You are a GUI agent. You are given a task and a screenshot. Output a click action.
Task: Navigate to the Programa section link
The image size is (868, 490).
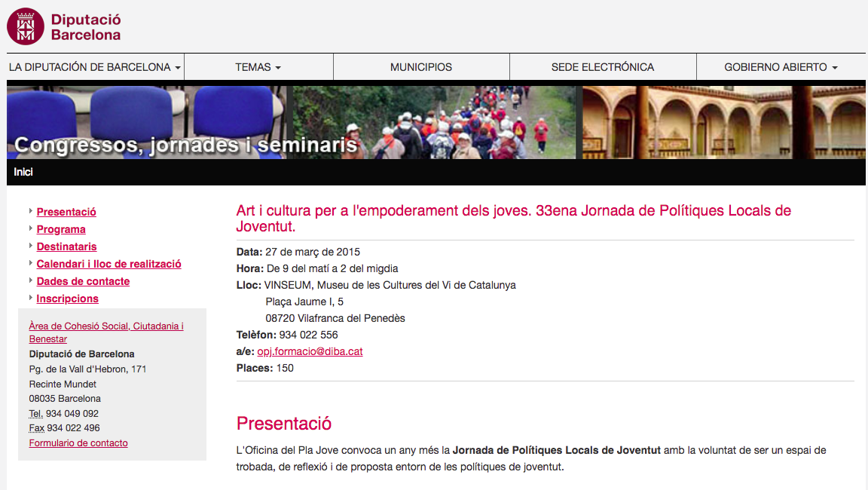(61, 230)
